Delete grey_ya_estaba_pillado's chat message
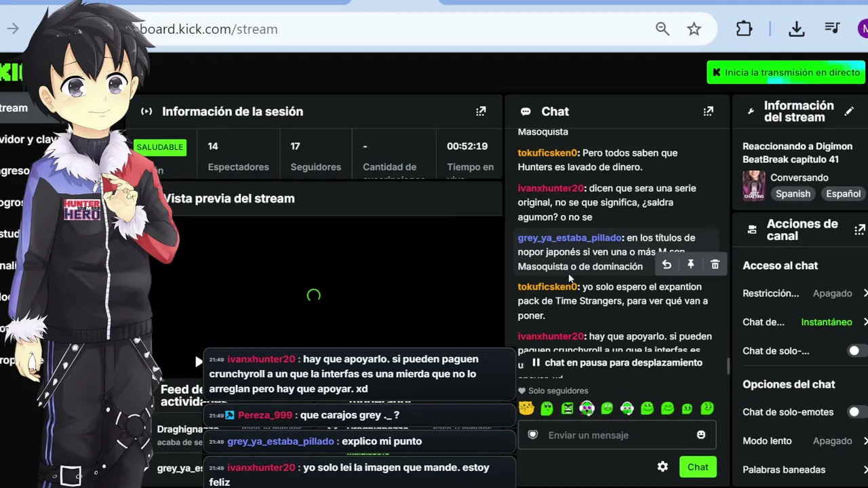 (x=715, y=264)
